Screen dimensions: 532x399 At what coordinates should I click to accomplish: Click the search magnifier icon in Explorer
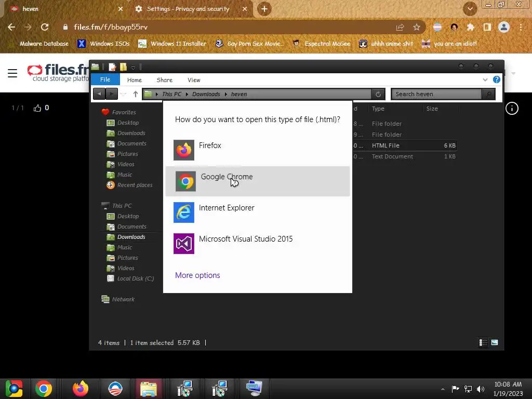(x=488, y=94)
